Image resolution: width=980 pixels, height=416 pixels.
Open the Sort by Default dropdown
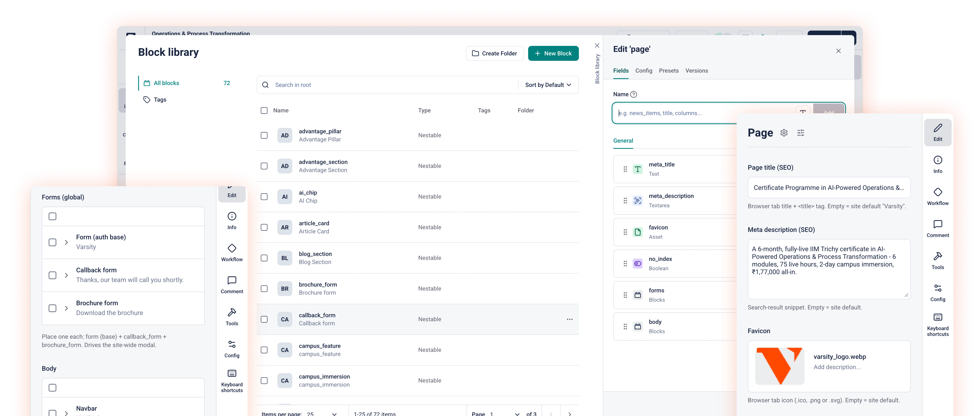[548, 85]
